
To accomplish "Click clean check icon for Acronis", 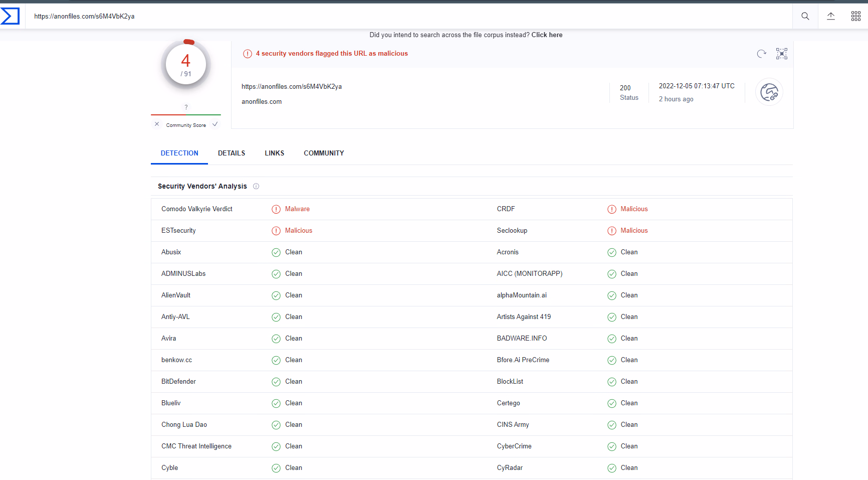I will 612,252.
